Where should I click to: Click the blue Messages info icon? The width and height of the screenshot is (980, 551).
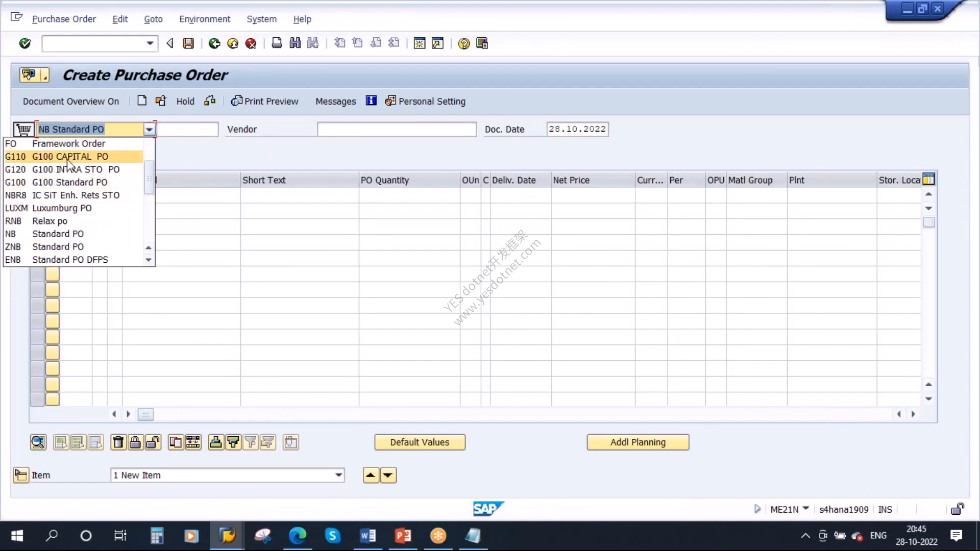[x=371, y=101]
